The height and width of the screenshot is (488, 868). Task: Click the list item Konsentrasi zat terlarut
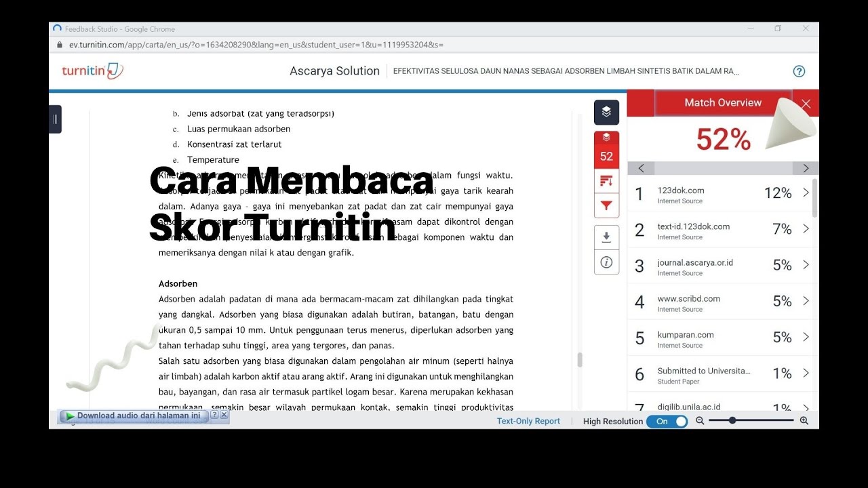pos(235,144)
